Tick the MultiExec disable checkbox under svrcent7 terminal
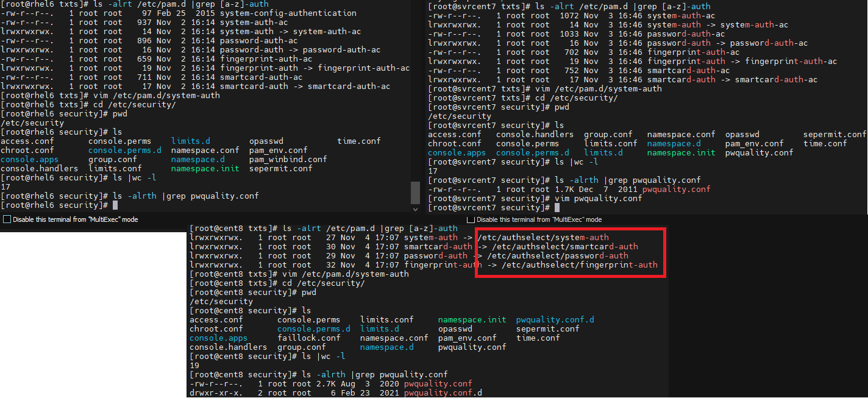 (x=470, y=219)
